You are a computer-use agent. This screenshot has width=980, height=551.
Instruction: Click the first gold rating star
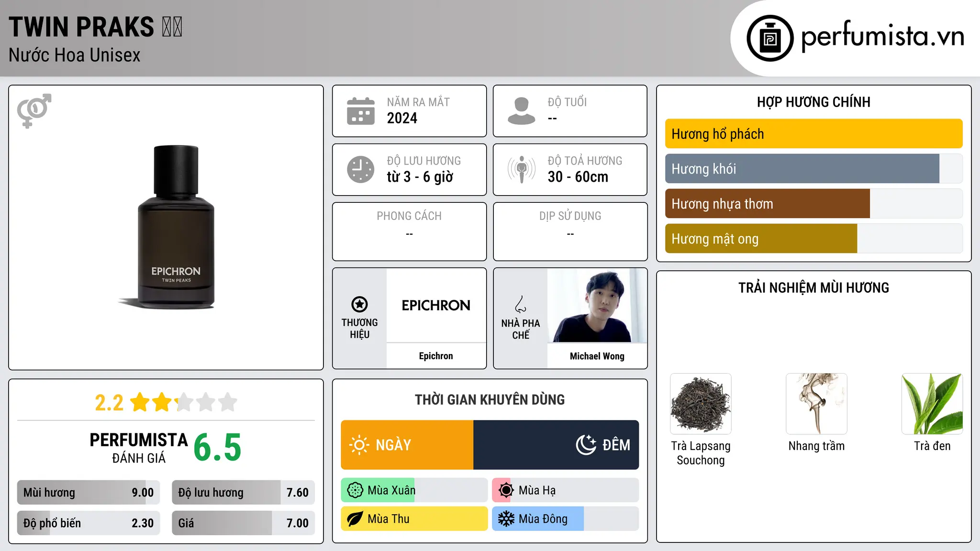[140, 402]
